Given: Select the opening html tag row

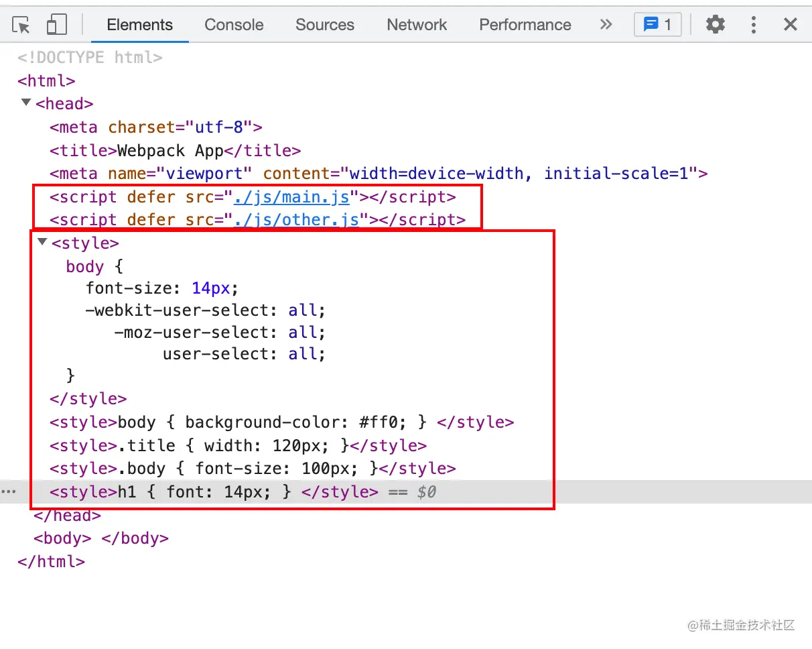Looking at the screenshot, I should click(46, 81).
